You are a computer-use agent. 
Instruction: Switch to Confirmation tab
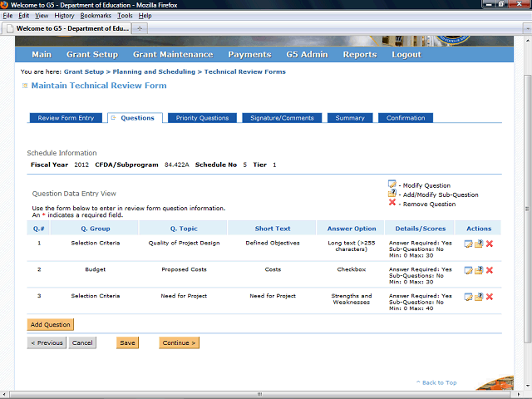point(406,118)
